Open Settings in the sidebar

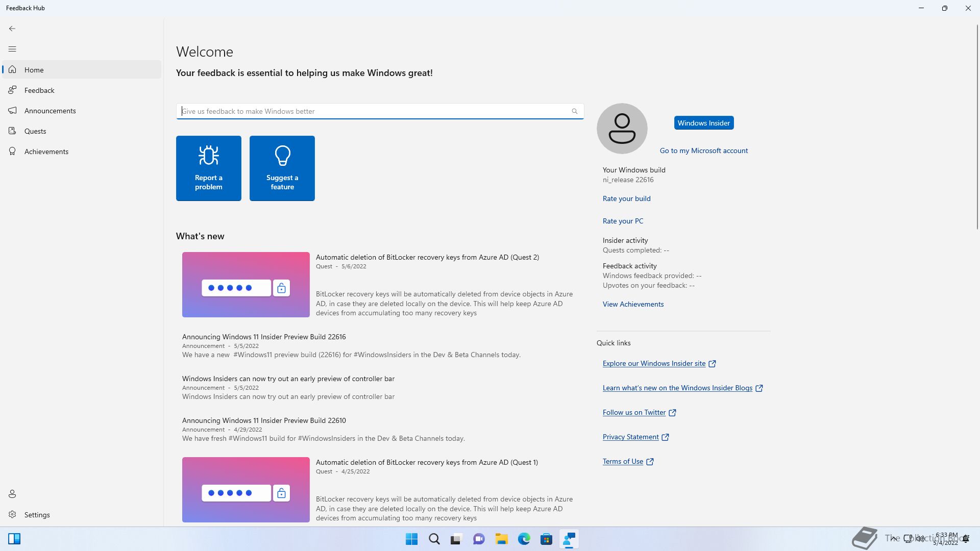(82, 515)
